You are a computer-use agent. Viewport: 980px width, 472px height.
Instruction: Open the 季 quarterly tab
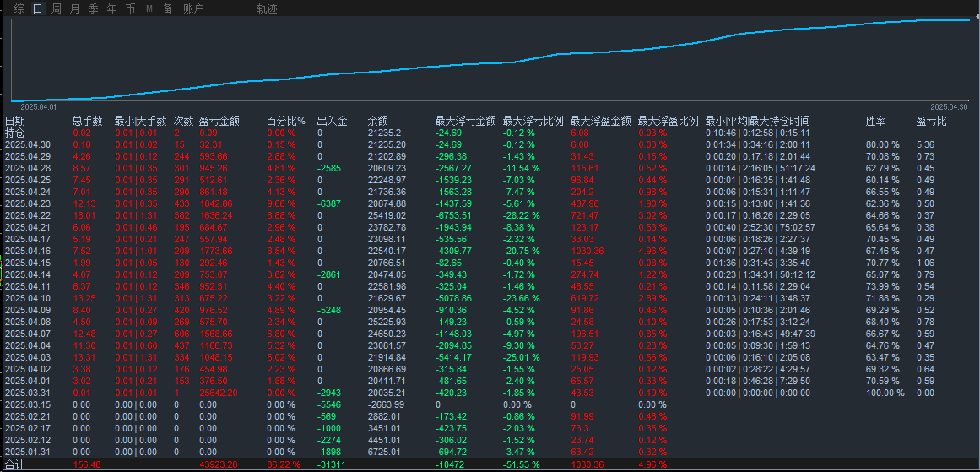93,8
